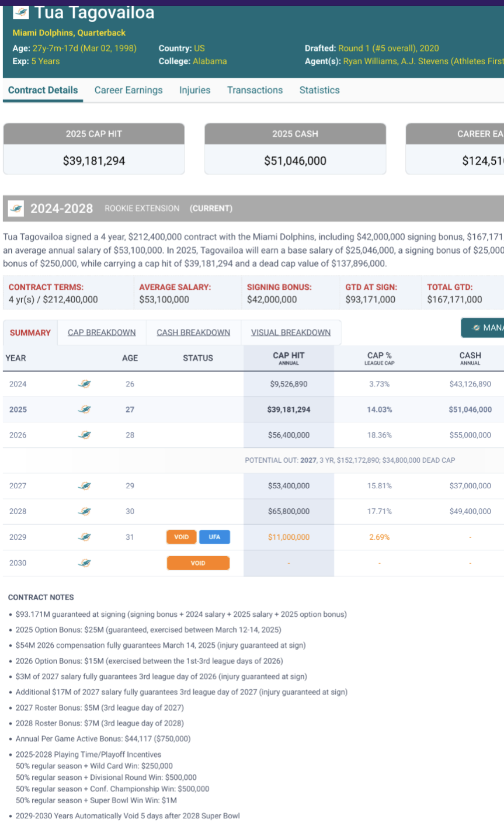The height and width of the screenshot is (826, 504).
Task: Open the Injuries tab
Action: point(194,90)
